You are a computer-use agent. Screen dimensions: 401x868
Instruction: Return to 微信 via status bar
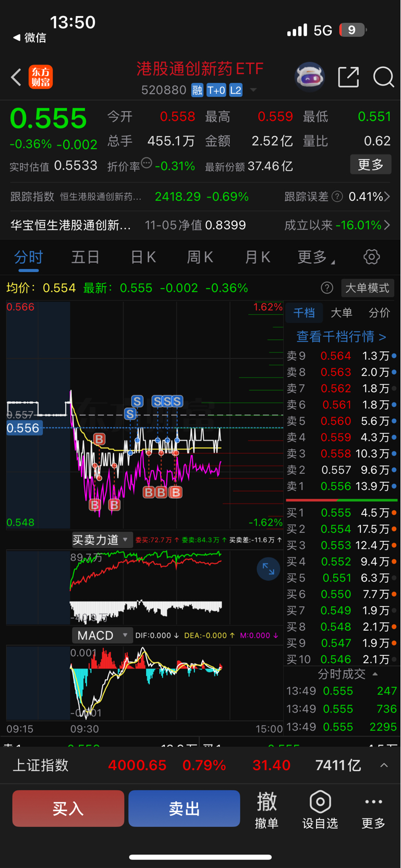coord(30,38)
